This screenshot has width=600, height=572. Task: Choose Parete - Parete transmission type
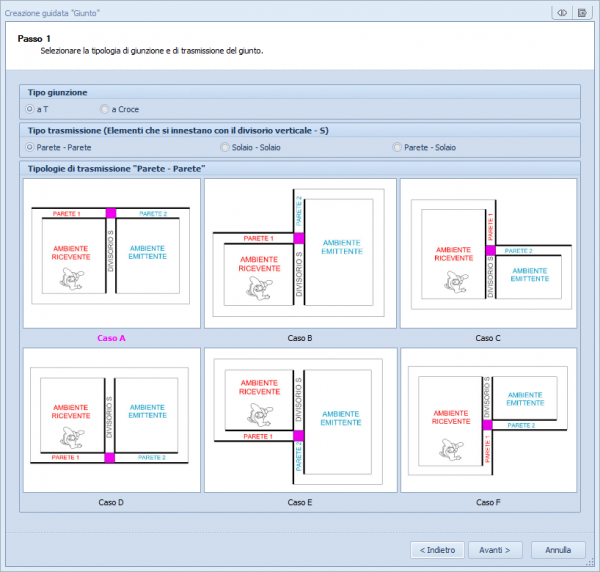click(30, 147)
